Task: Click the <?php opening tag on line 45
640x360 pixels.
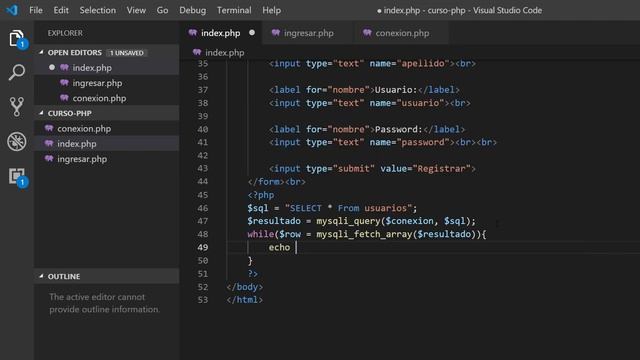Action: (x=261, y=195)
